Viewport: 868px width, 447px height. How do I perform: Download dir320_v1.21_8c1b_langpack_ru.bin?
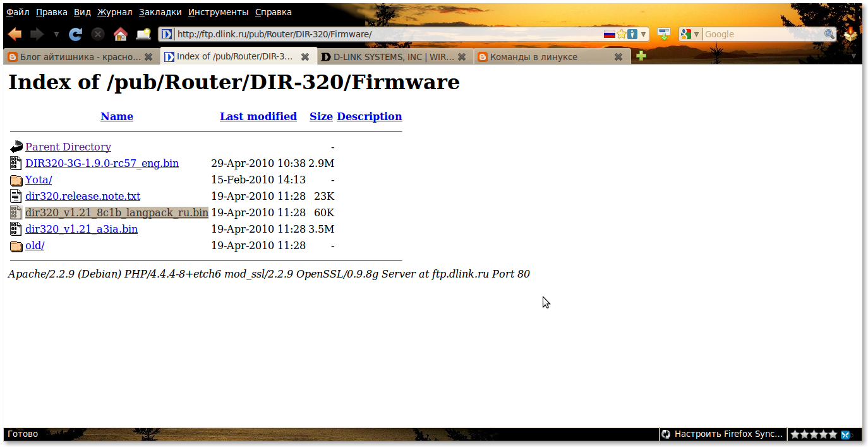[117, 212]
